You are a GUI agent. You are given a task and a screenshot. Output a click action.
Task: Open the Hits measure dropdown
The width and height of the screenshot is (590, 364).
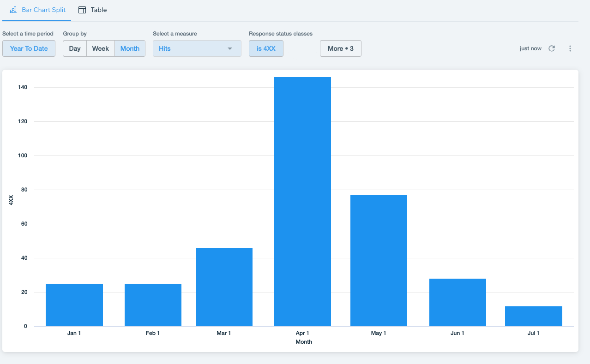pyautogui.click(x=197, y=48)
